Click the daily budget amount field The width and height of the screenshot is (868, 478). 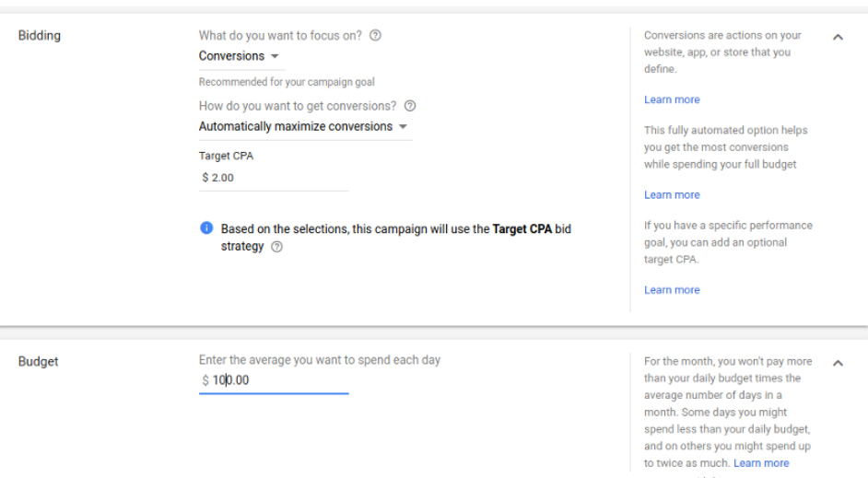tap(273, 380)
